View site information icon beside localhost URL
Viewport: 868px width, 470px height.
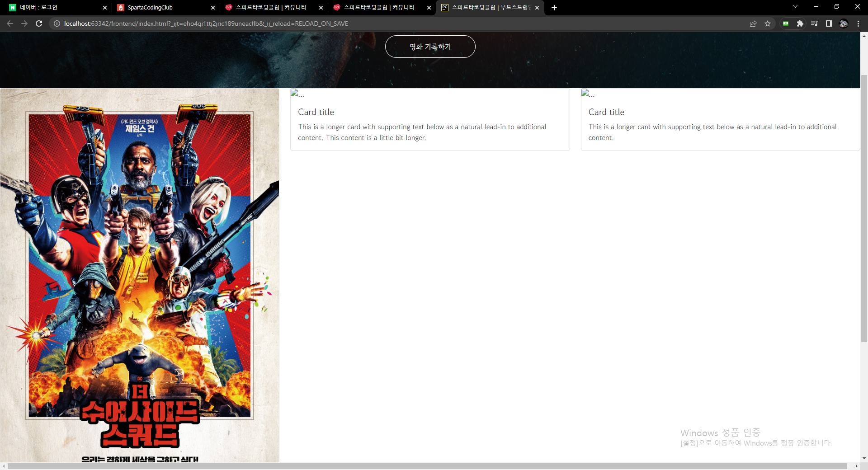[57, 23]
